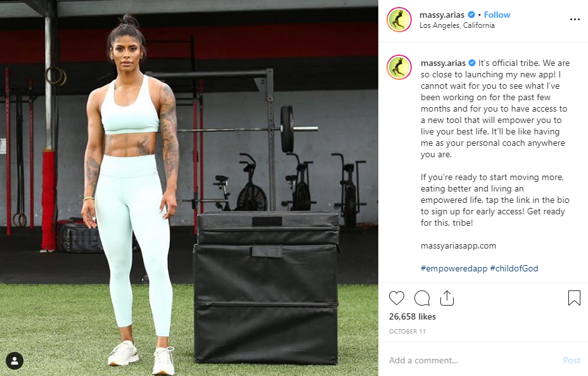Click the Post comment button
The width and height of the screenshot is (588, 376).
[572, 360]
